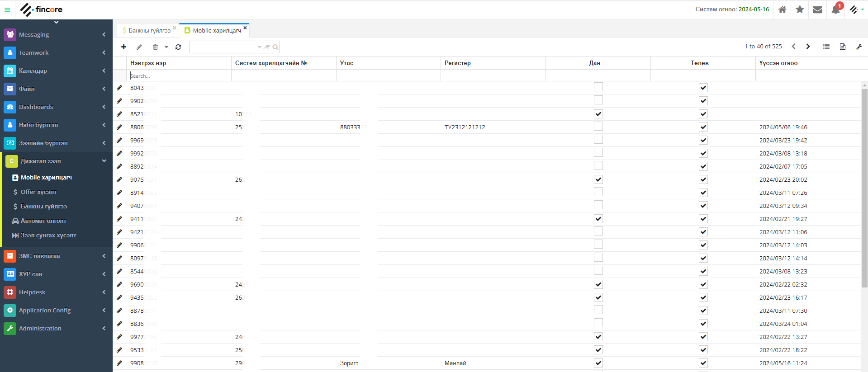The image size is (868, 372).
Task: Click the fincore logo
Action: click(41, 9)
